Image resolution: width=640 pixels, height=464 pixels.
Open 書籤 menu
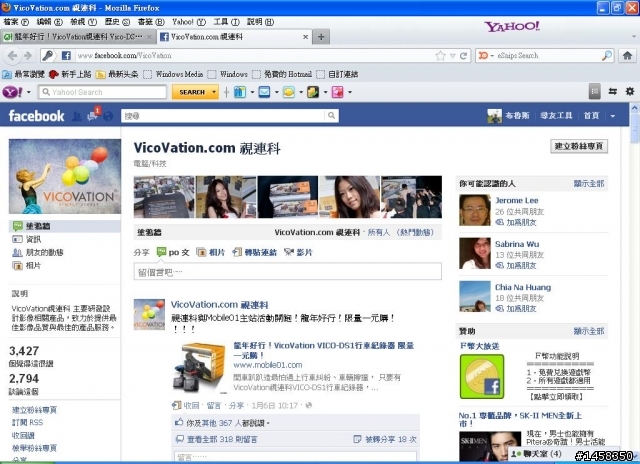click(x=151, y=22)
